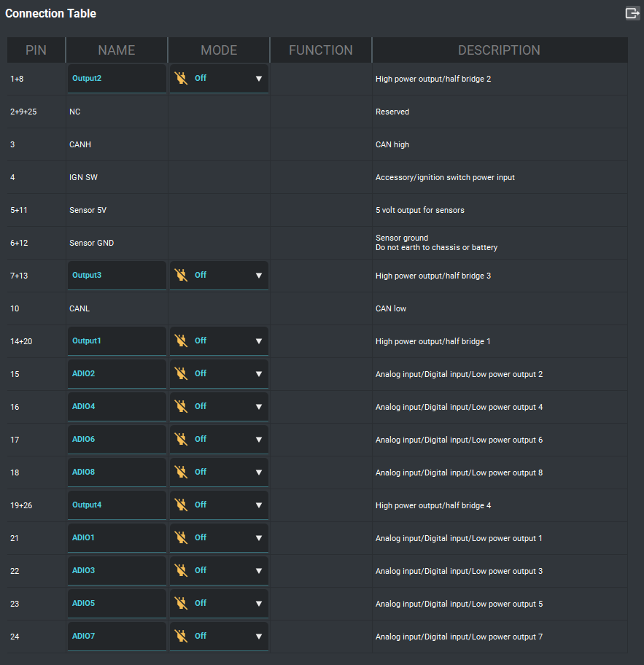
Task: Click the unplugged icon in ADIO6 row
Action: (181, 440)
